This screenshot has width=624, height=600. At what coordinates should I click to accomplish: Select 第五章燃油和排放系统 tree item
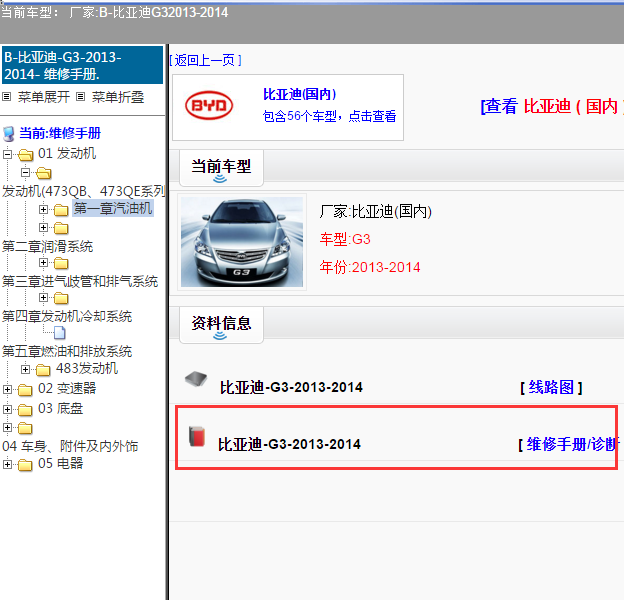(x=67, y=351)
